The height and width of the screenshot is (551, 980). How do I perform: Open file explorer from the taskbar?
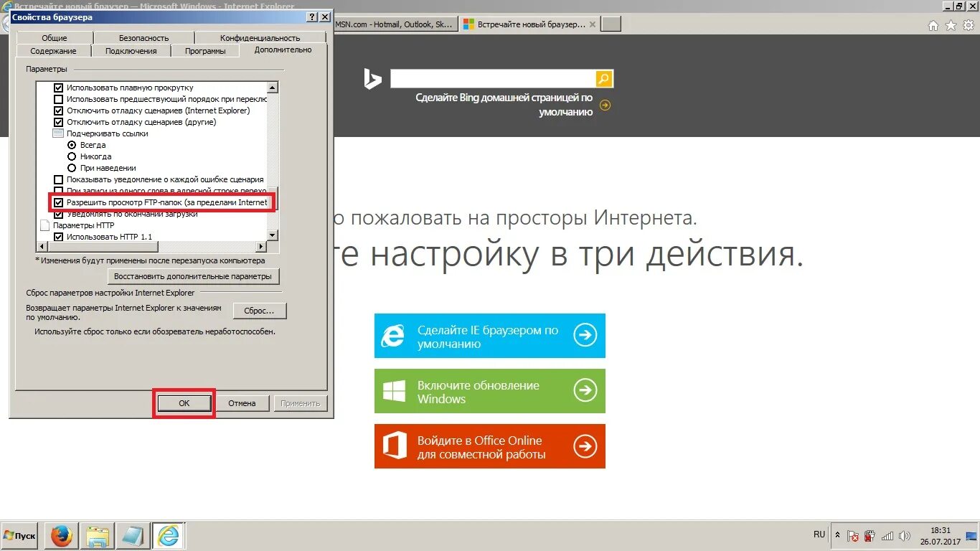pyautogui.click(x=97, y=536)
